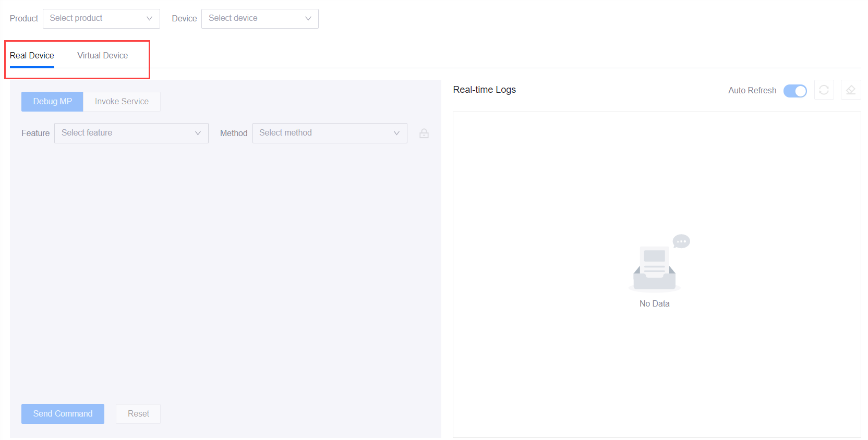The height and width of the screenshot is (440, 868).
Task: Click the clear logs eraser icon
Action: pos(850,90)
